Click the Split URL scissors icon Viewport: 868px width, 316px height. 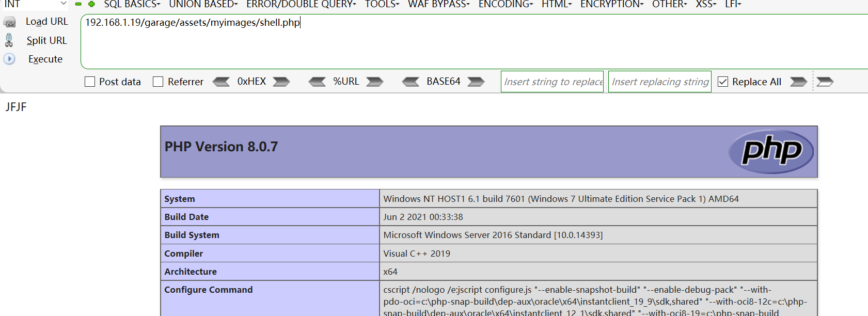(9, 40)
